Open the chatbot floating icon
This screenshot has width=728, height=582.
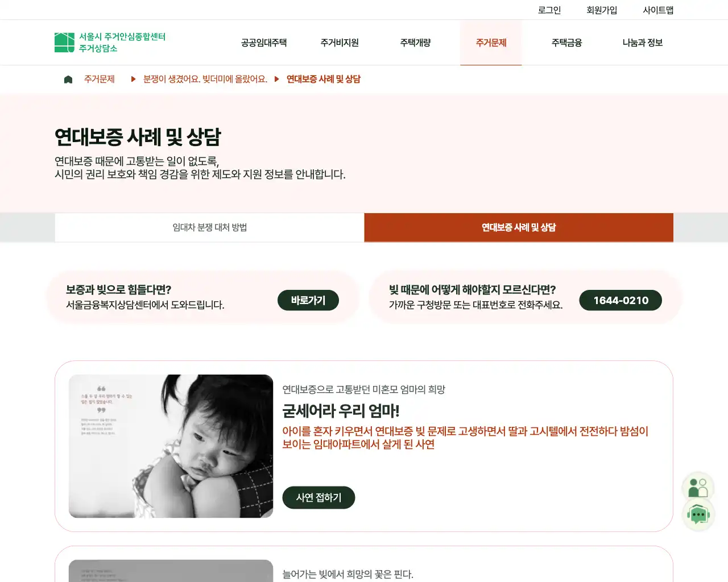tap(698, 515)
